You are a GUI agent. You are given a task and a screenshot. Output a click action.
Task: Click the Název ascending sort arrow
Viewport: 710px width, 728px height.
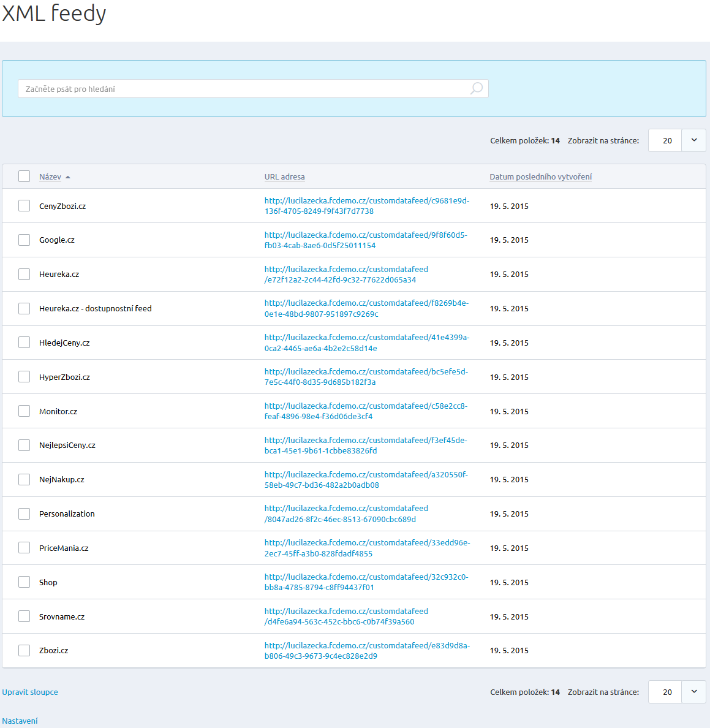coord(68,177)
